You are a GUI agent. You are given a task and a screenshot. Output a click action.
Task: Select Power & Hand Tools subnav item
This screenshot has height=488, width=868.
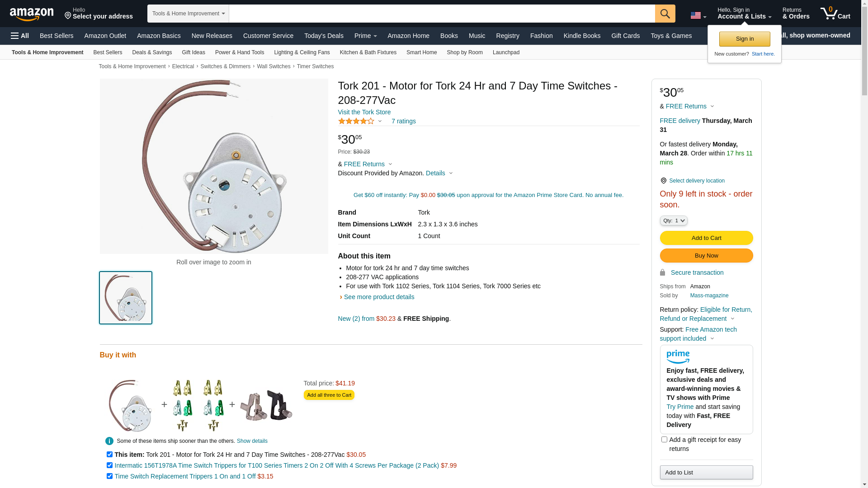click(240, 52)
